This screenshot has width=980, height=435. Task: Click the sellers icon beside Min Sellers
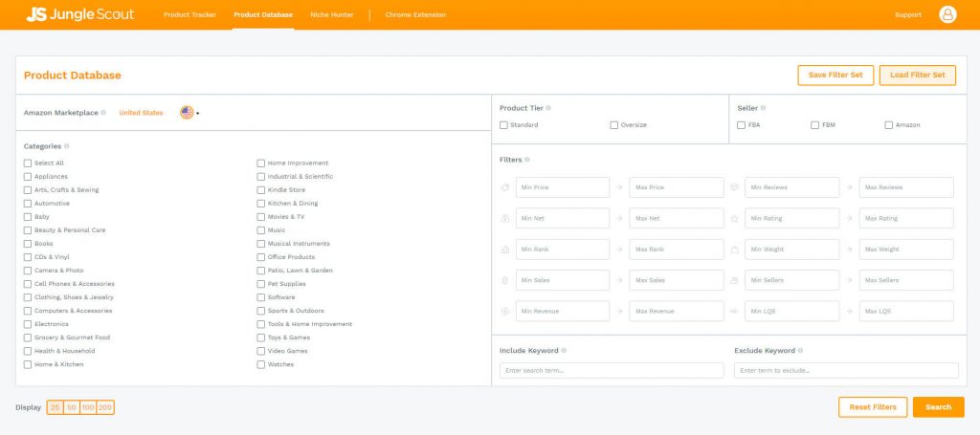click(x=734, y=280)
